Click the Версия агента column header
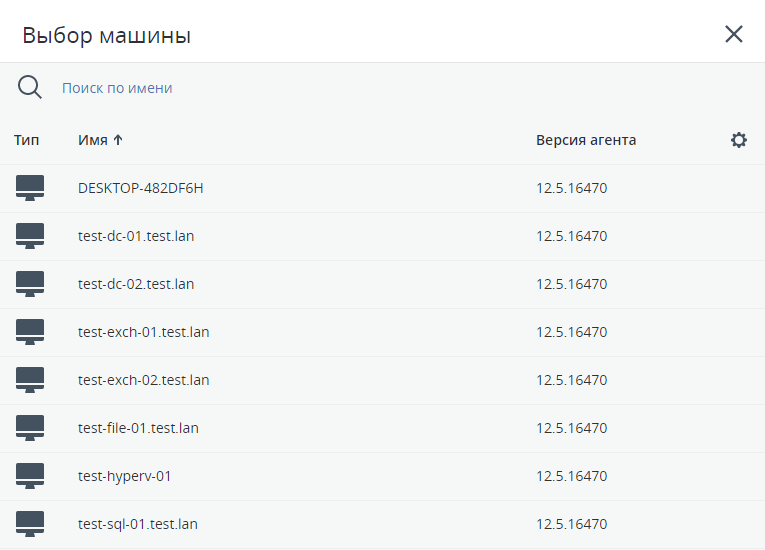Screen dimensions: 765x550 coord(586,140)
